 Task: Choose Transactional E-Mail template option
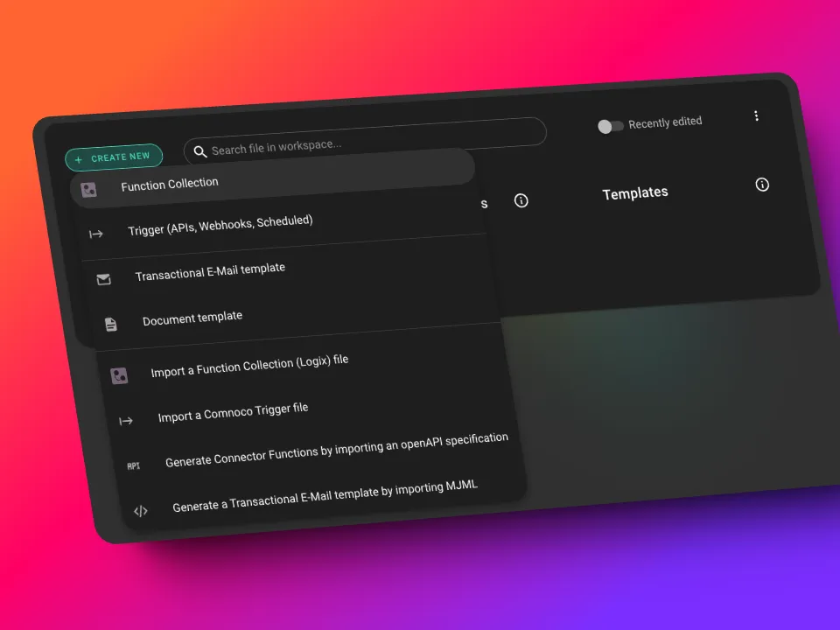coord(210,272)
